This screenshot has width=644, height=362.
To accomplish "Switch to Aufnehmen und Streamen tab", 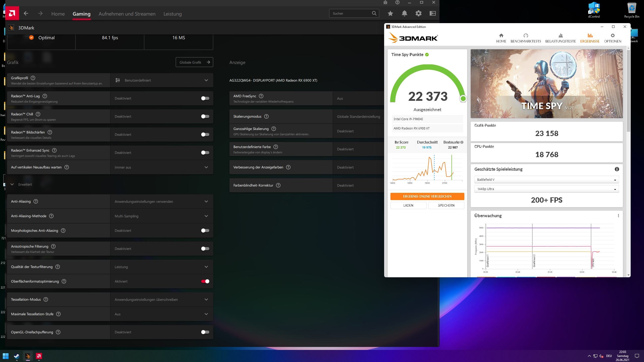I will pos(127,14).
